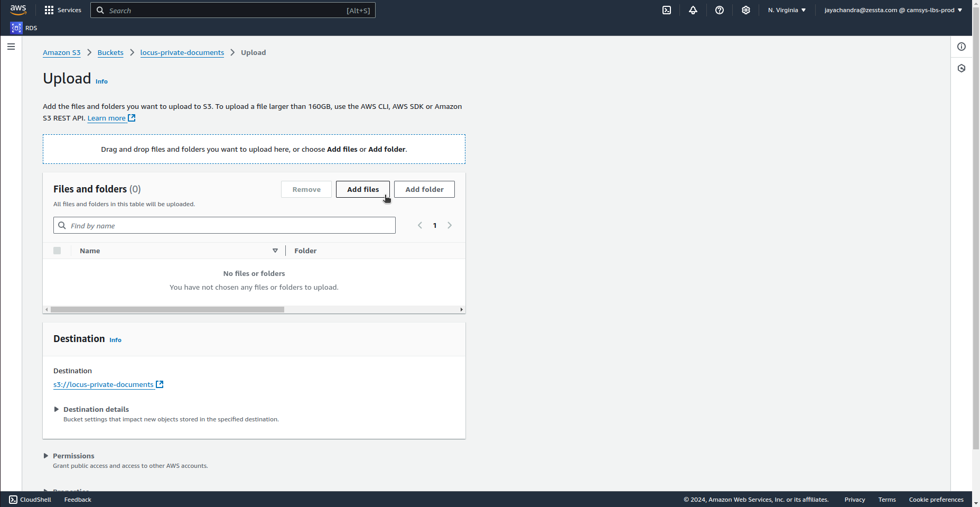Open the notifications bell icon
This screenshot has height=507, width=980.
point(693,10)
